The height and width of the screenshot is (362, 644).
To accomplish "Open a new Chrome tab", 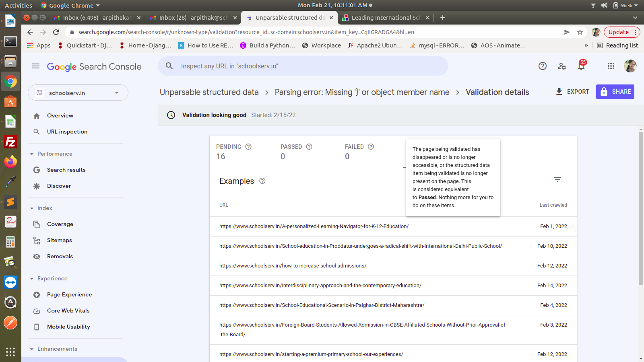I will [443, 18].
